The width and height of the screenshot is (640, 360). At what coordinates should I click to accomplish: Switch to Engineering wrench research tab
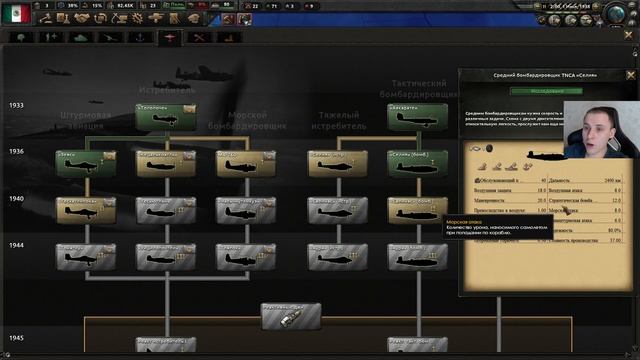[199, 38]
